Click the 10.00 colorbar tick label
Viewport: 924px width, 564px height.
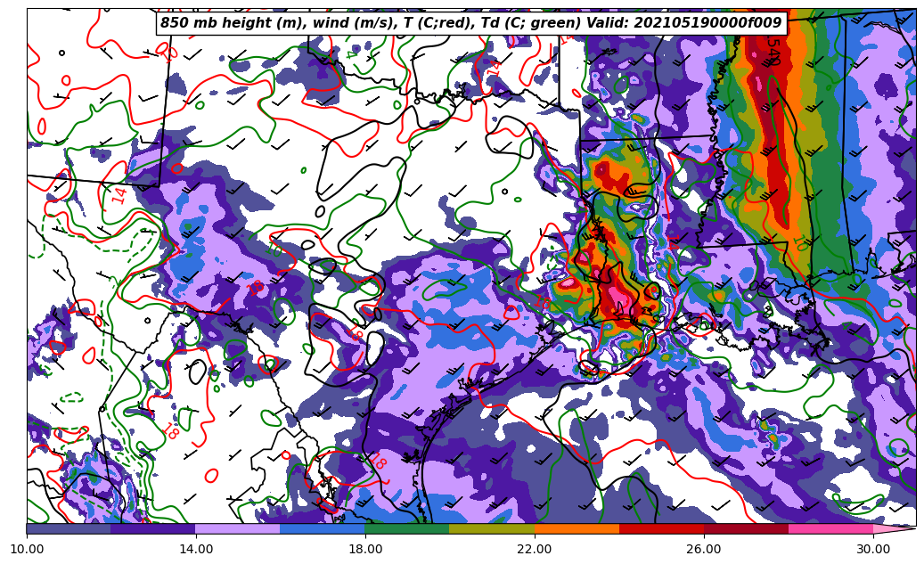coord(27,549)
